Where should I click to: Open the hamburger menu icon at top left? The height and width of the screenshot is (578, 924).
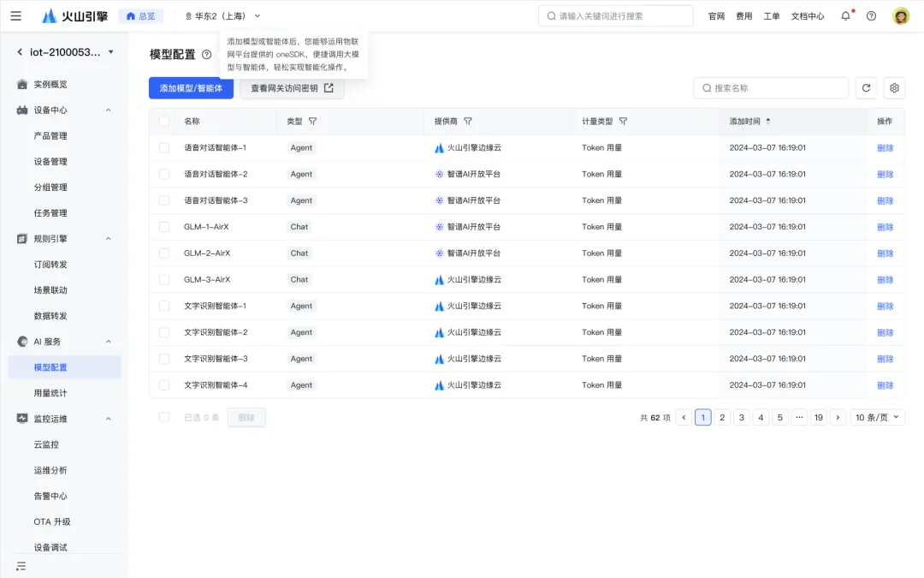[16, 16]
